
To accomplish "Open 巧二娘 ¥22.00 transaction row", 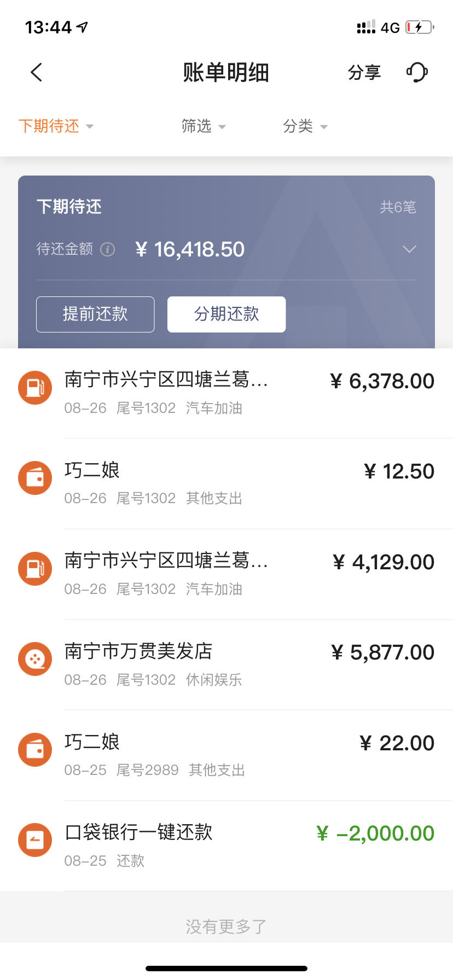I will (x=226, y=756).
